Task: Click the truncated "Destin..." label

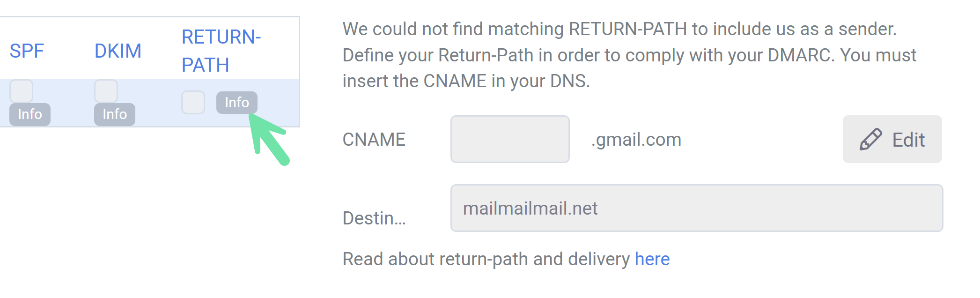Action: click(x=374, y=218)
